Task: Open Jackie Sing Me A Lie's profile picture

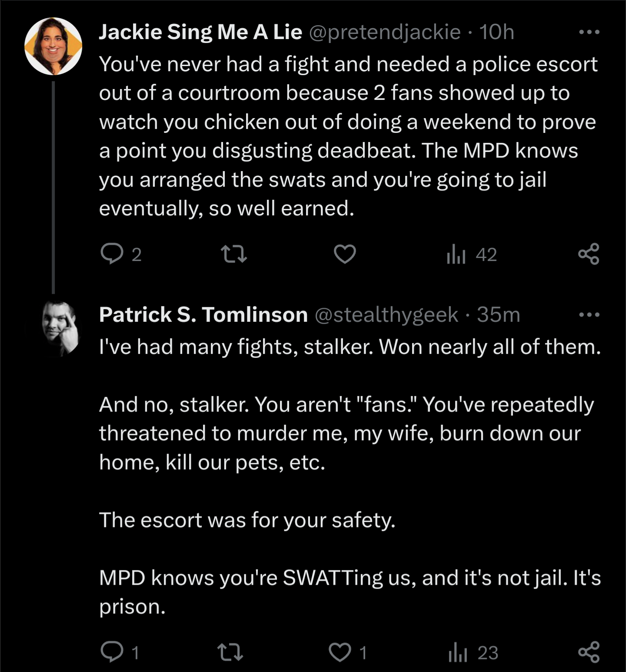Action: point(53,46)
